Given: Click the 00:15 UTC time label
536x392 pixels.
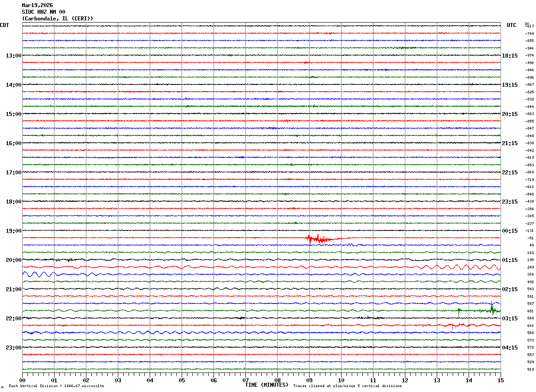Looking at the screenshot, I should tap(509, 231).
